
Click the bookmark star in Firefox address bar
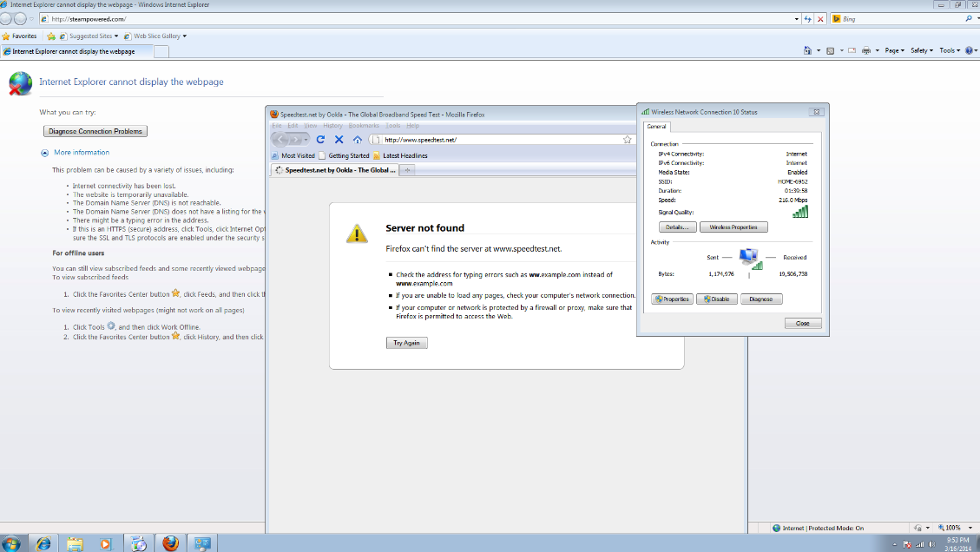point(627,140)
